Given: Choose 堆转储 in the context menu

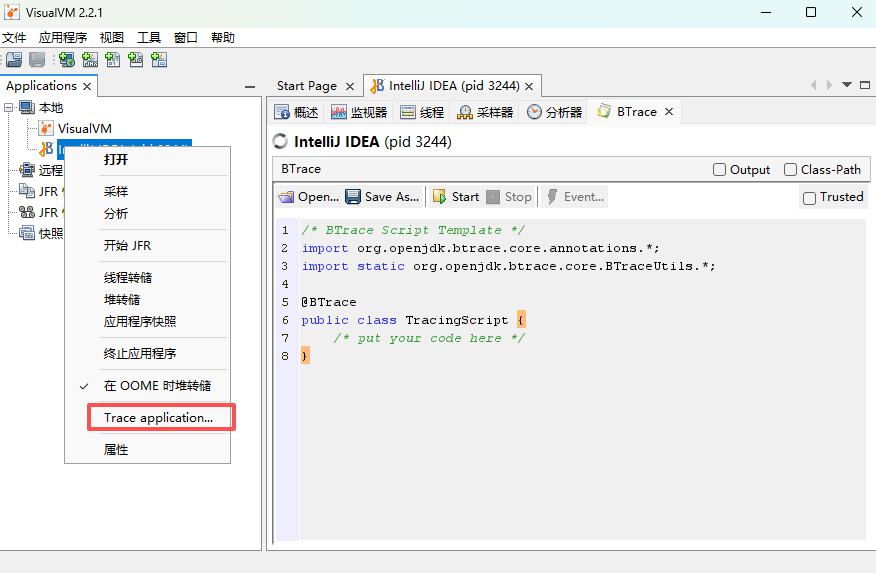Looking at the screenshot, I should click(148, 299).
